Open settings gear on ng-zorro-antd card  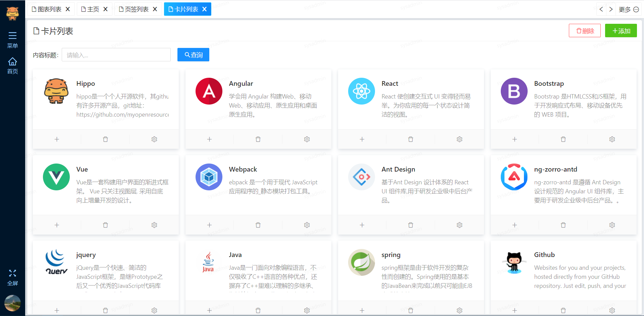point(612,225)
